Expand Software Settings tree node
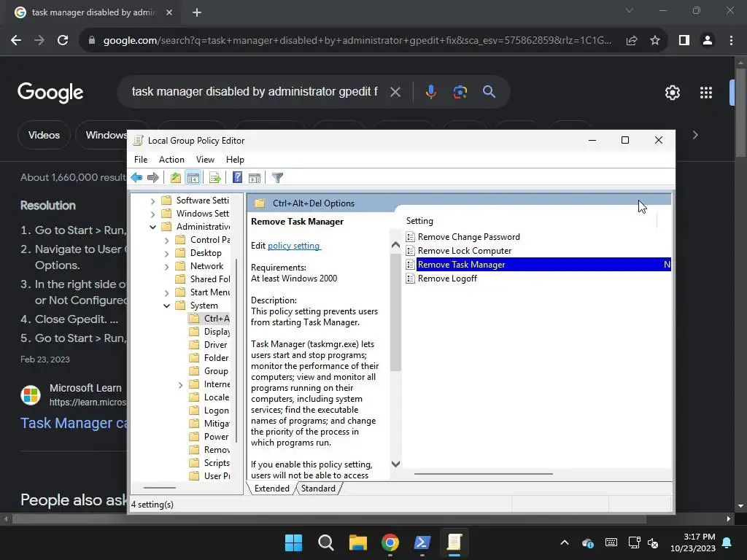The width and height of the screenshot is (747, 560). [152, 201]
